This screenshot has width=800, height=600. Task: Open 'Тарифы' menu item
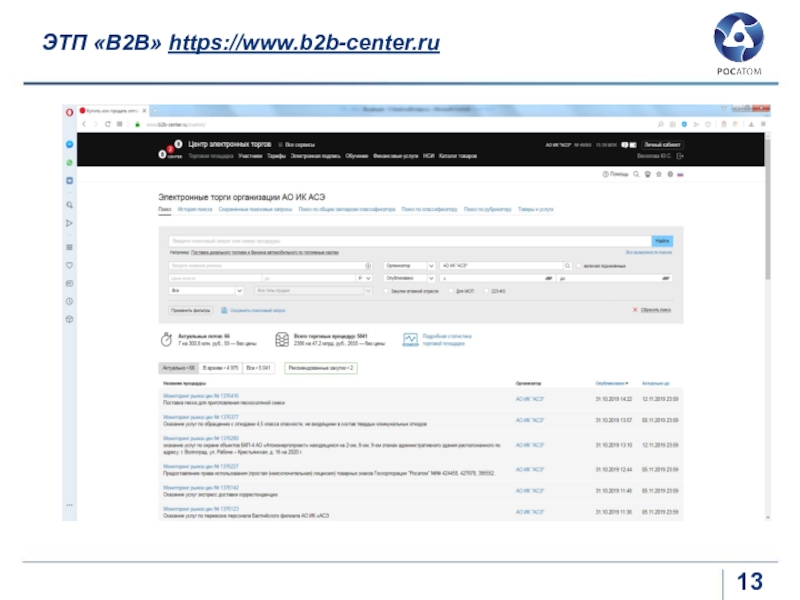277,156
